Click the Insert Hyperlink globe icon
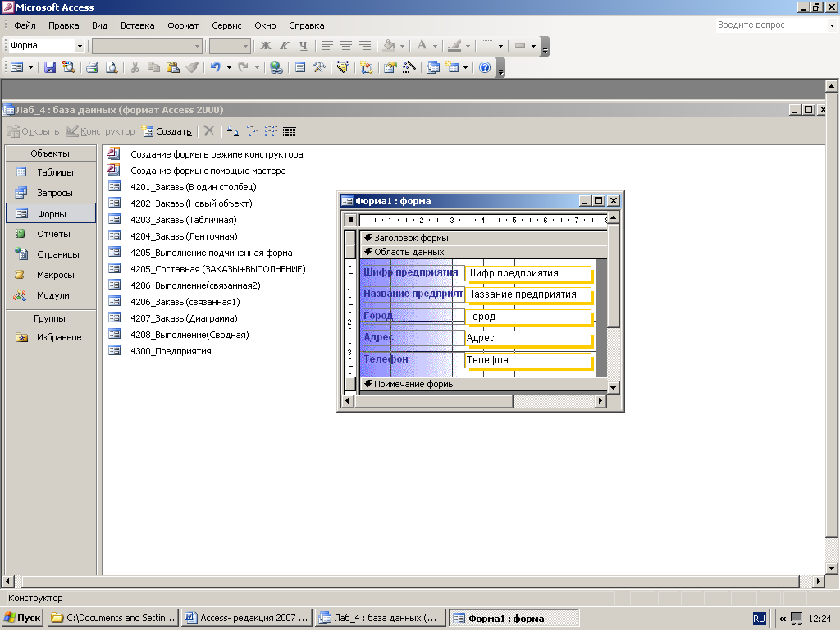840x630 pixels. pyautogui.click(x=276, y=67)
